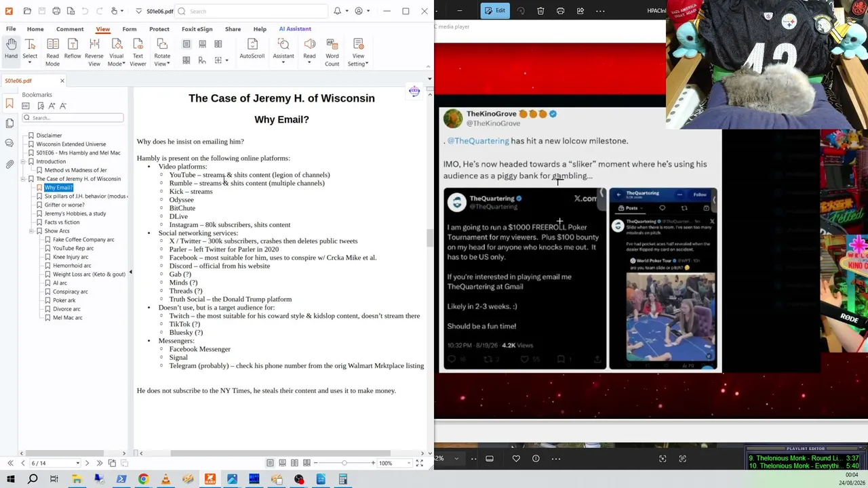868x488 pixels.
Task: Open Google Chrome from the taskbar
Action: coord(143,480)
